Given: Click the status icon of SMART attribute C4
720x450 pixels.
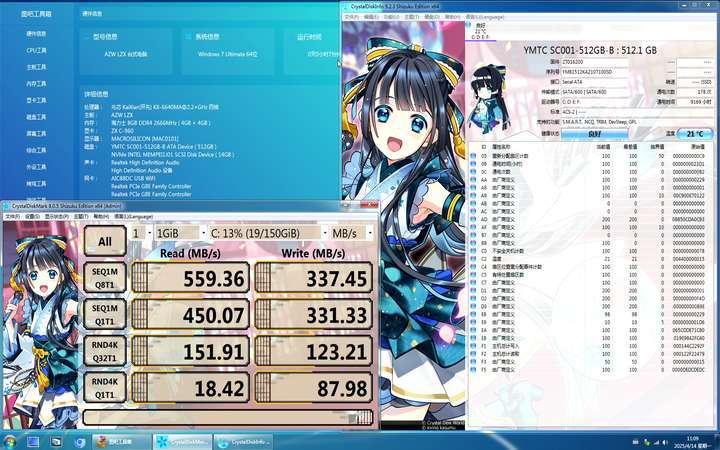Looking at the screenshot, I should point(473,267).
